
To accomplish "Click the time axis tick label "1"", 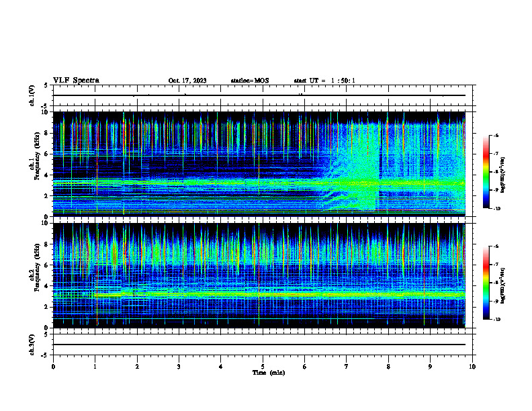I will pyautogui.click(x=95, y=367).
